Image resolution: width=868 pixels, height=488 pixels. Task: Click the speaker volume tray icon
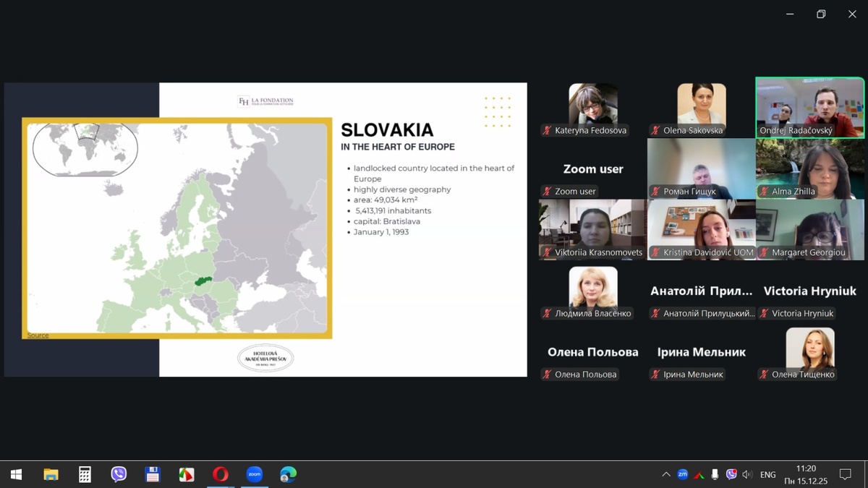[747, 474]
